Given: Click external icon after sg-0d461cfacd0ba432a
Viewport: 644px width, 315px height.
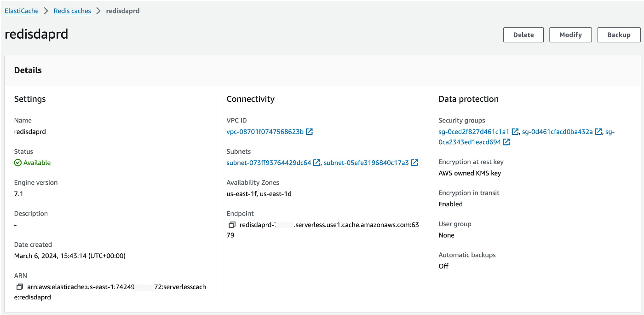Looking at the screenshot, I should 598,132.
